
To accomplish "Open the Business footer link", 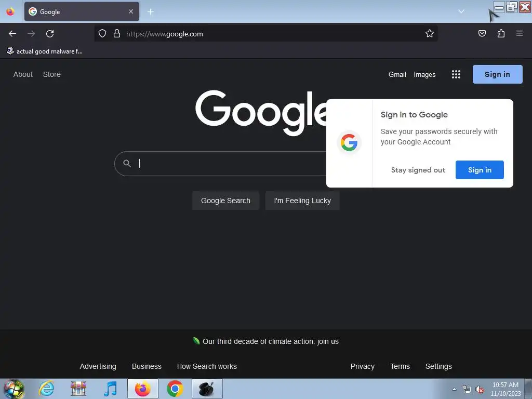I will coord(147,366).
